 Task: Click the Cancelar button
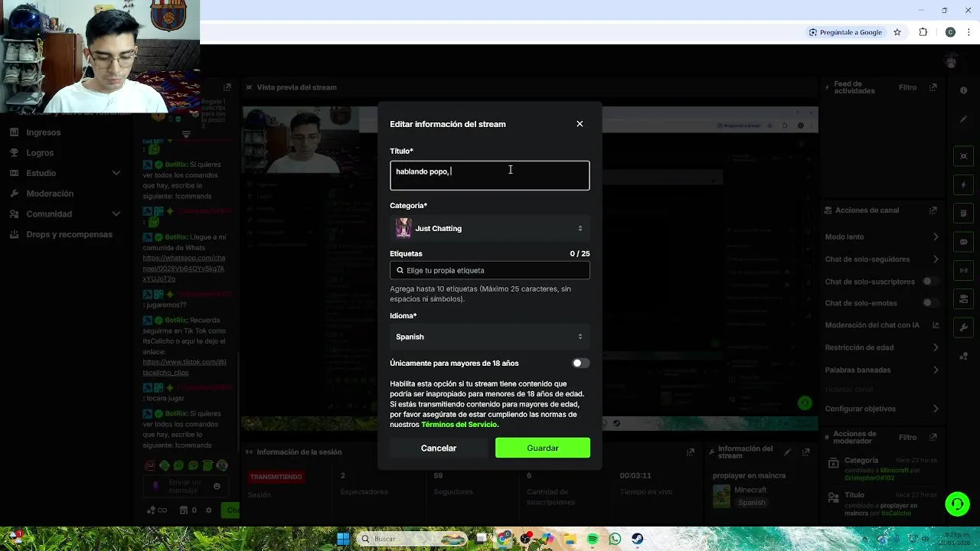click(439, 448)
